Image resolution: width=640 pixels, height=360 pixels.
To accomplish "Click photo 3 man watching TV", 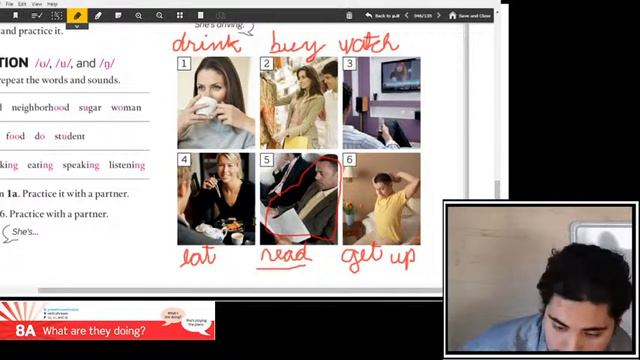I will coord(382,102).
